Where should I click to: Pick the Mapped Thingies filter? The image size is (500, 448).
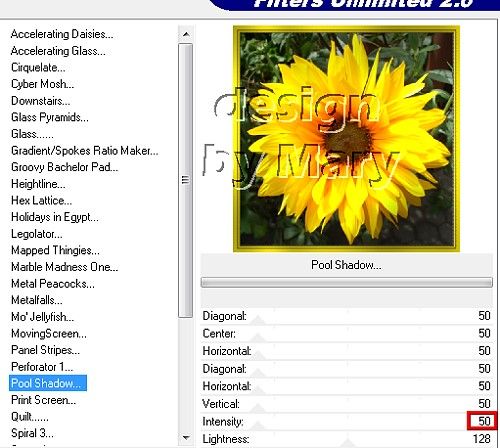click(x=55, y=250)
